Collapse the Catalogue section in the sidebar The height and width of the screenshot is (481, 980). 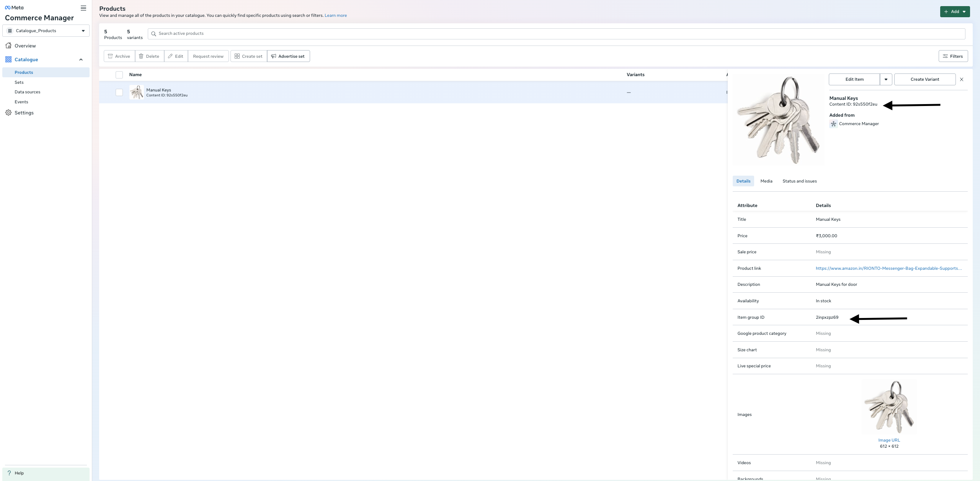pyautogui.click(x=81, y=59)
